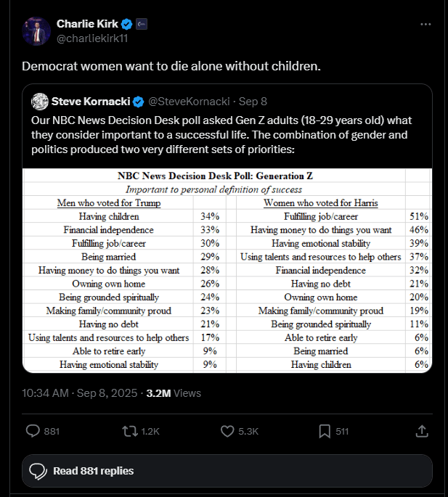Click Charlie Kirk's verified badge
Viewport: 448px width, 497px height.
coord(127,24)
